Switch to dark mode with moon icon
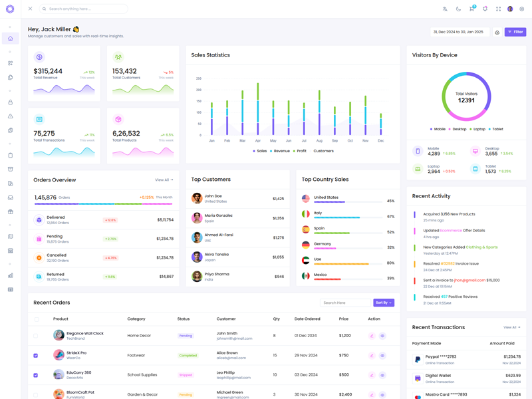Screen dimensions: 532x399 click(458, 9)
